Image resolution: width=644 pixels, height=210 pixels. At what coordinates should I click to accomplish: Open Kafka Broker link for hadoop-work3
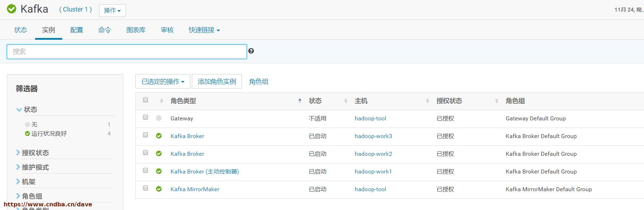click(187, 136)
